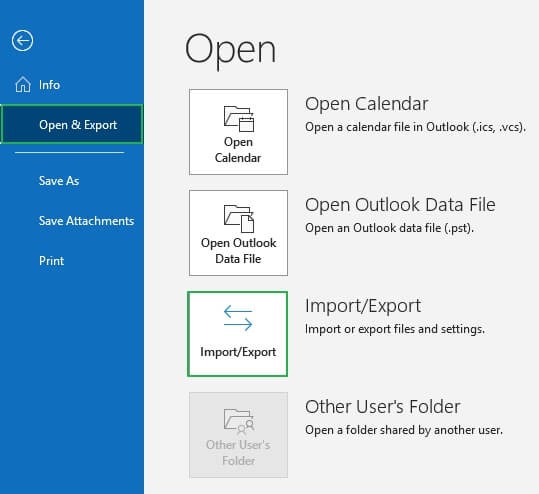The image size is (539, 494).
Task: Open Save Attachments option
Action: (x=86, y=221)
